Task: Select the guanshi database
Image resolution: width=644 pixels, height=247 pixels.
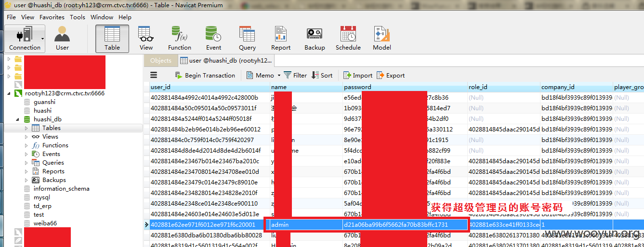Action: pos(44,102)
